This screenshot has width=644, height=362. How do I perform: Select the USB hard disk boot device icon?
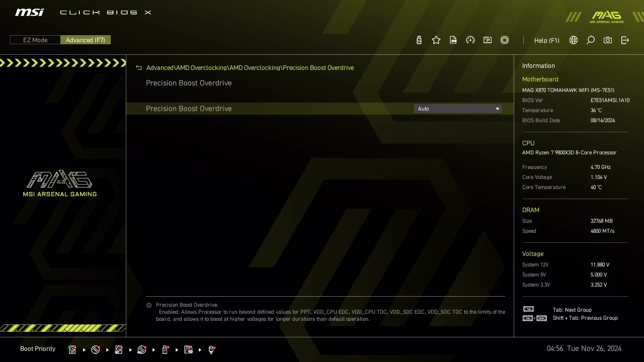(119, 349)
